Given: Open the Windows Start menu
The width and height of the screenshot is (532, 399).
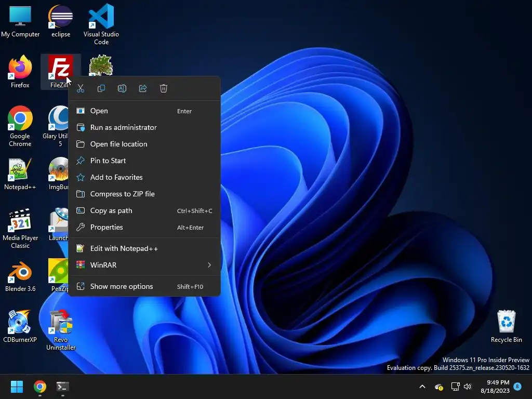Looking at the screenshot, I should (x=17, y=387).
